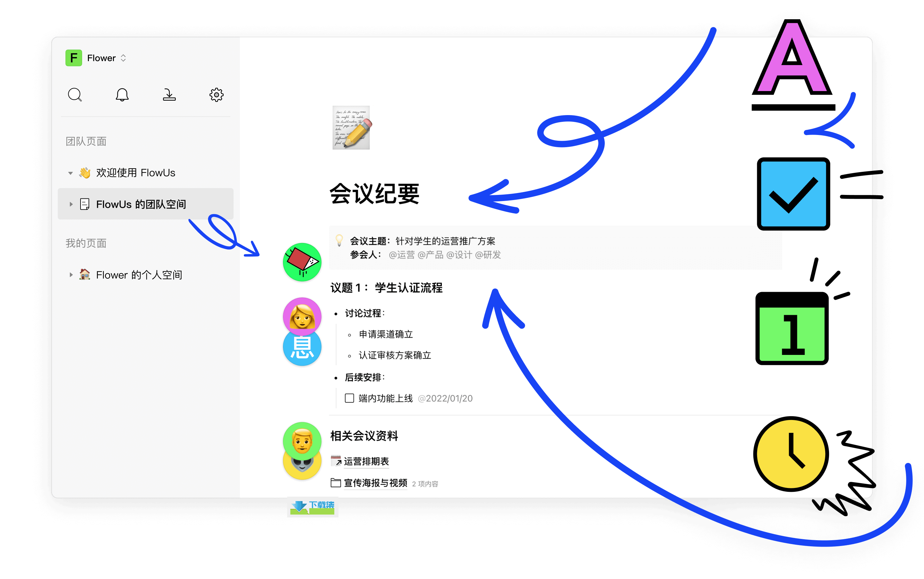The width and height of the screenshot is (924, 579).
Task: Expand the FlowUs 的团队空间 tree item
Action: click(72, 204)
